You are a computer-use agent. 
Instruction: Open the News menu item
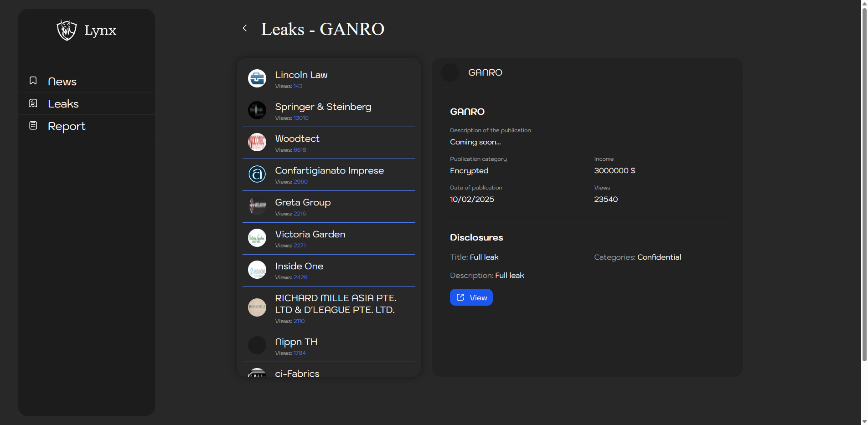click(62, 82)
